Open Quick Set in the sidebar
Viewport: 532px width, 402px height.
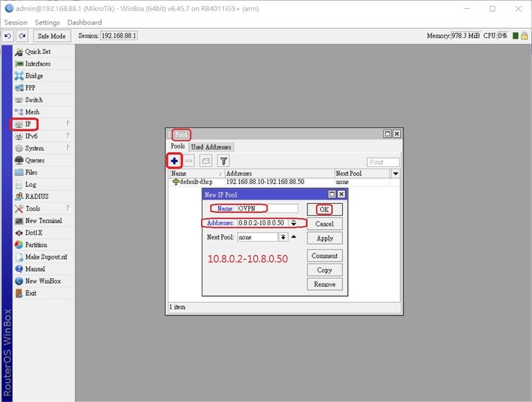44,52
